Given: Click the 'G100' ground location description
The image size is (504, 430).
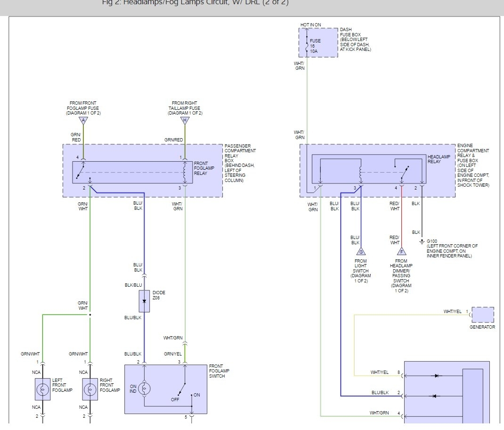Looking at the screenshot, I should point(452,248).
